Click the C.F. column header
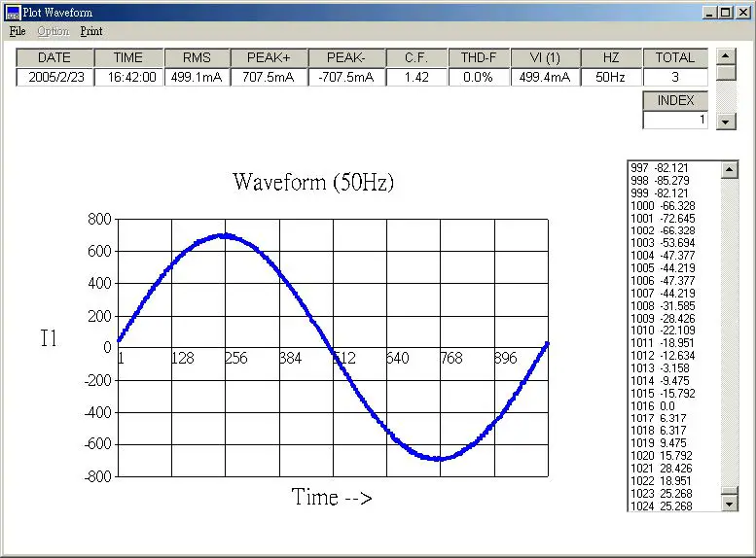Screen dimensions: 756x558 (x=416, y=57)
